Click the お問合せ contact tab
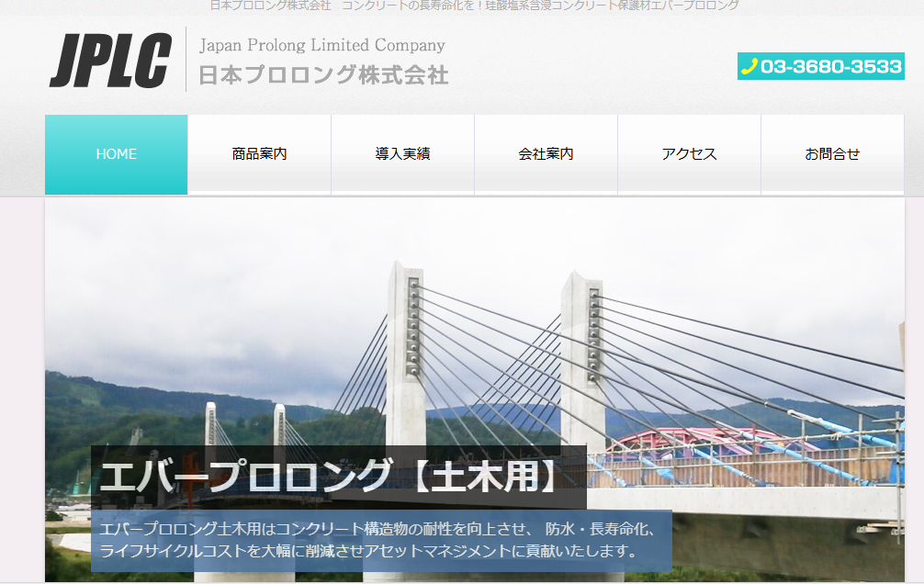 click(832, 154)
